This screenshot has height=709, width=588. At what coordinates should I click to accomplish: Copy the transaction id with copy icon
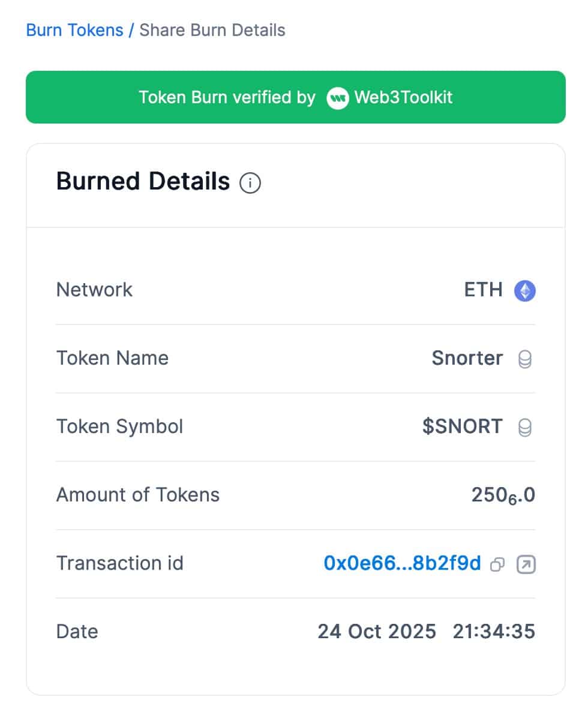coord(497,564)
